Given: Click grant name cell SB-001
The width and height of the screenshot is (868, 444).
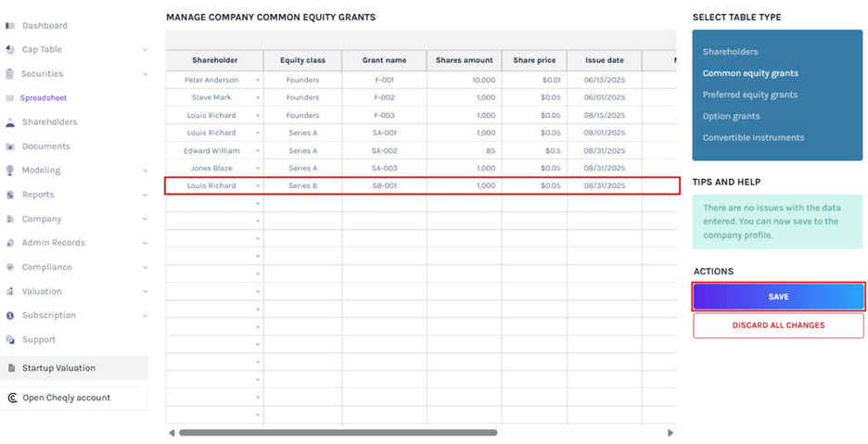Looking at the screenshot, I should [384, 186].
